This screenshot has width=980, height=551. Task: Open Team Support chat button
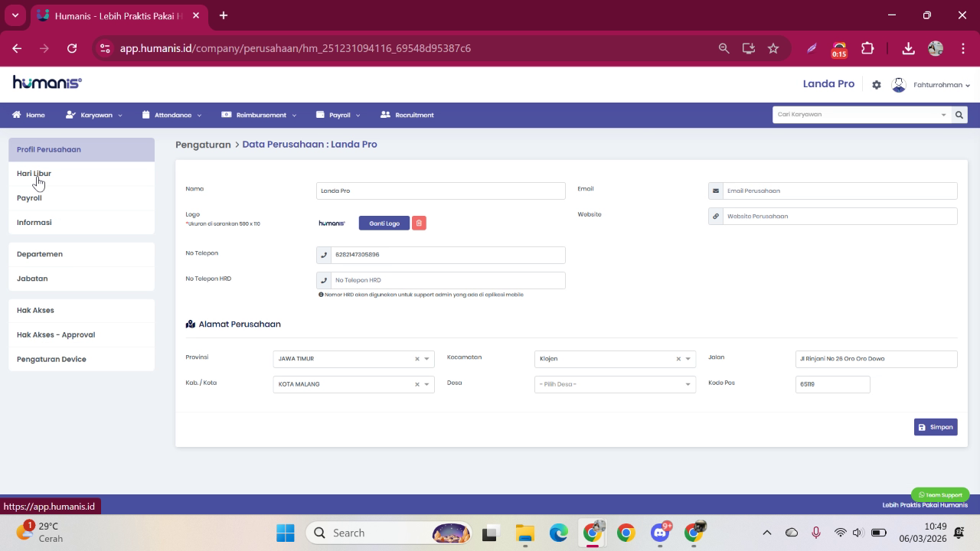pyautogui.click(x=940, y=494)
